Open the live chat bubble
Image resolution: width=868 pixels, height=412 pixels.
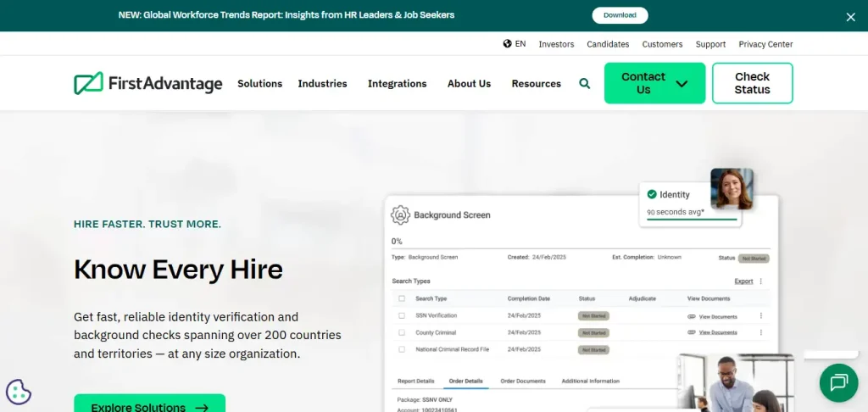click(x=838, y=382)
